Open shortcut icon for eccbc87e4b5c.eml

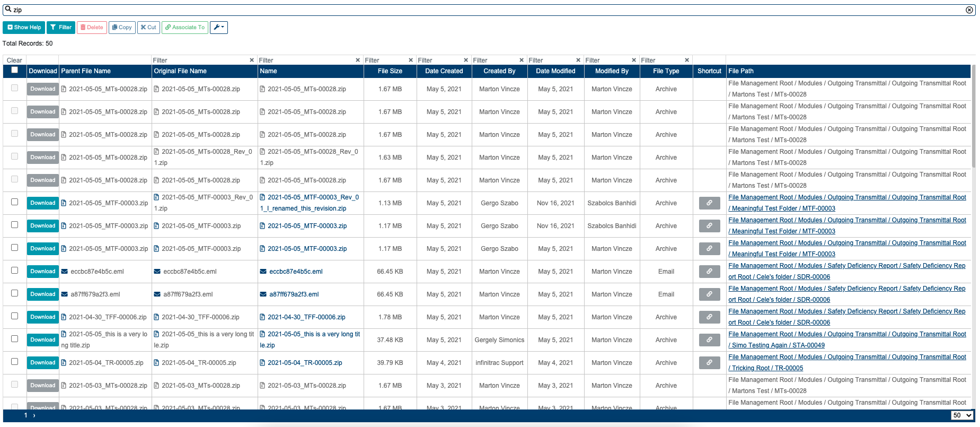coord(709,272)
